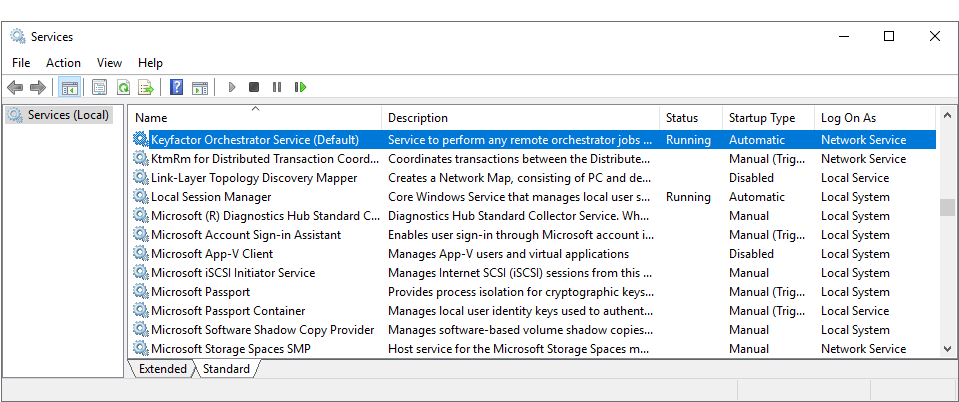Open the View menu

pos(109,63)
